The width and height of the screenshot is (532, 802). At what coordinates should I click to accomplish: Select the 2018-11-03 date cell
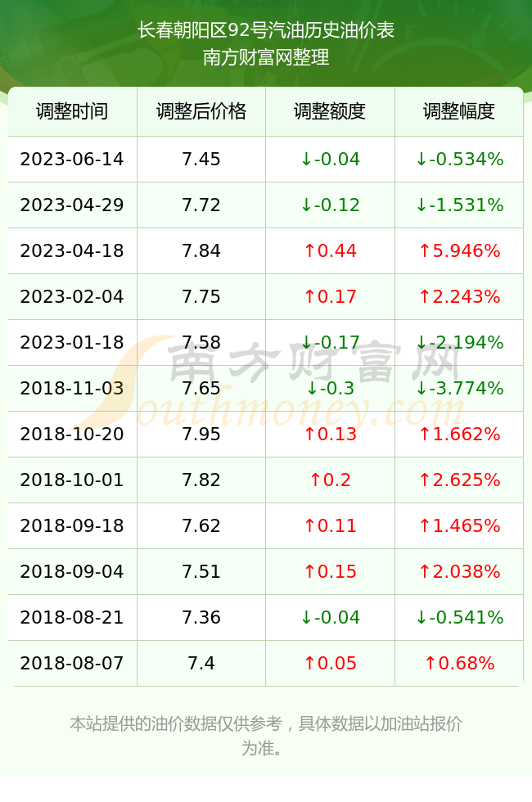tap(72, 388)
